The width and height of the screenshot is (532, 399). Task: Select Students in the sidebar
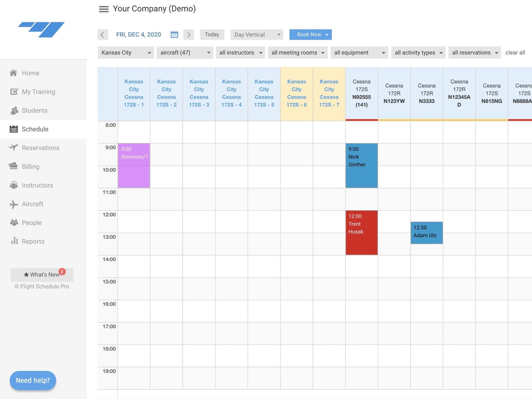point(35,111)
